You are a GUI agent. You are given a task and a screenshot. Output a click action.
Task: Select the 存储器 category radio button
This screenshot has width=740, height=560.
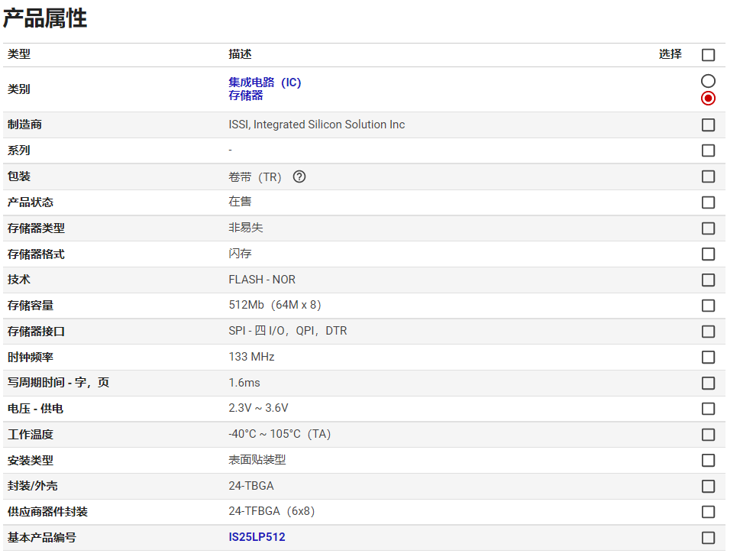[x=708, y=98]
